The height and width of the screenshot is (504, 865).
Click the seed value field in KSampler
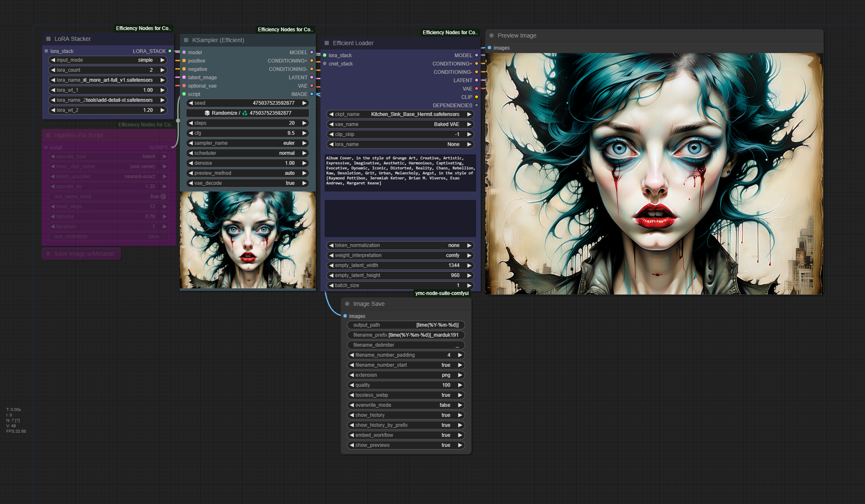(248, 103)
